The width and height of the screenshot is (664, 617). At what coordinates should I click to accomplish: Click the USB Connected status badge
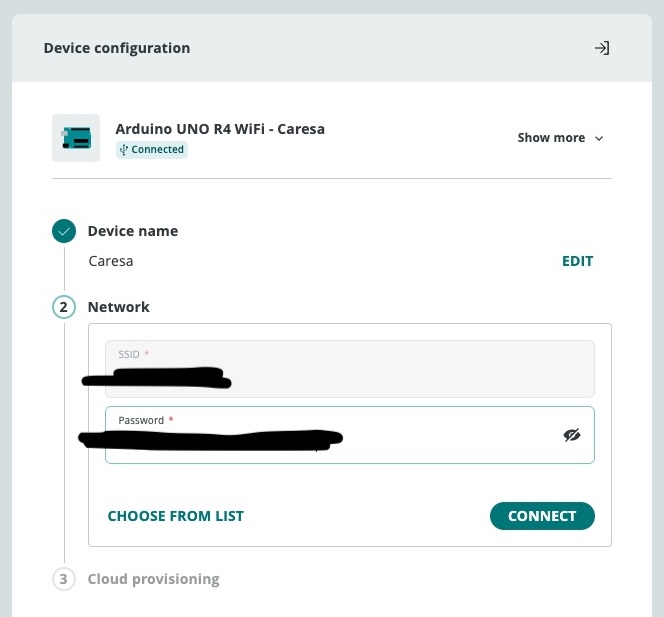151,150
